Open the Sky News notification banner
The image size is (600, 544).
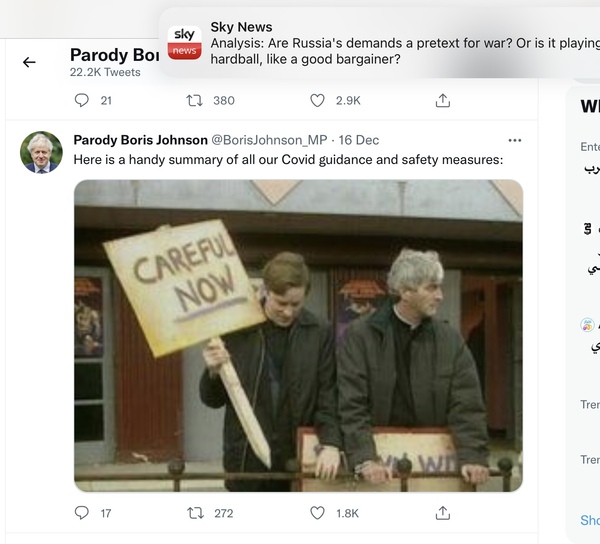pyautogui.click(x=379, y=43)
